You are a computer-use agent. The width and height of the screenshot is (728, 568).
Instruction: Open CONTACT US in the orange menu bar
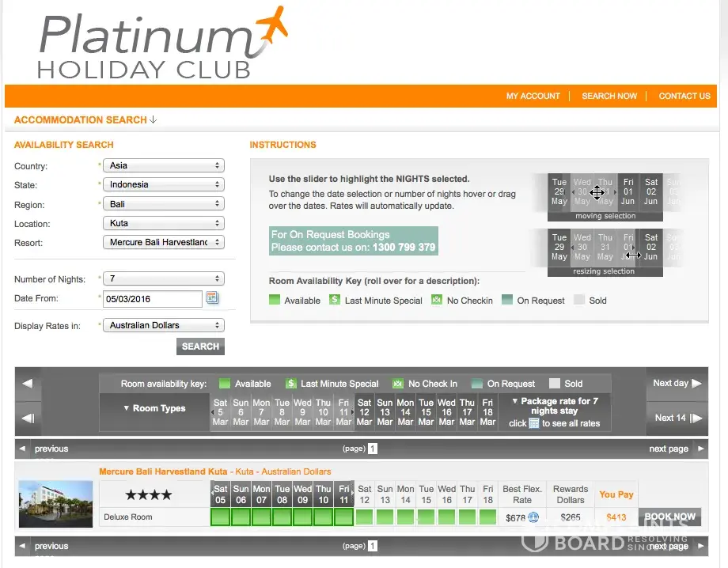tap(684, 96)
